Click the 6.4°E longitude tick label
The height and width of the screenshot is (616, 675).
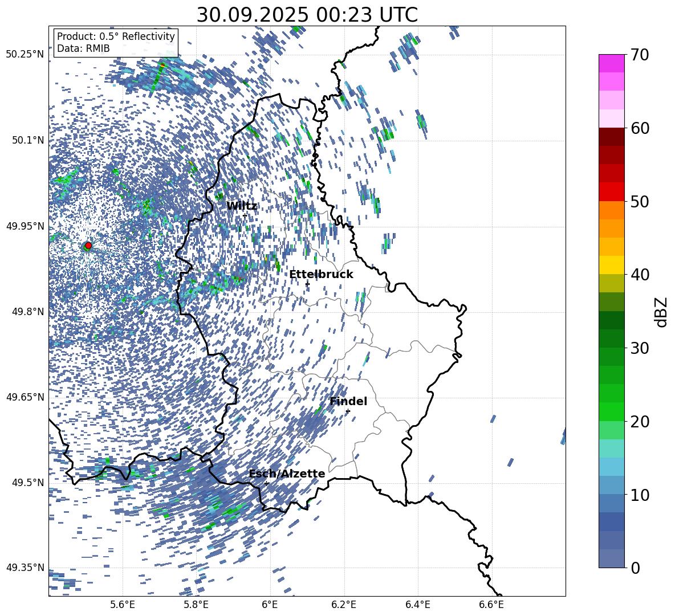417,605
